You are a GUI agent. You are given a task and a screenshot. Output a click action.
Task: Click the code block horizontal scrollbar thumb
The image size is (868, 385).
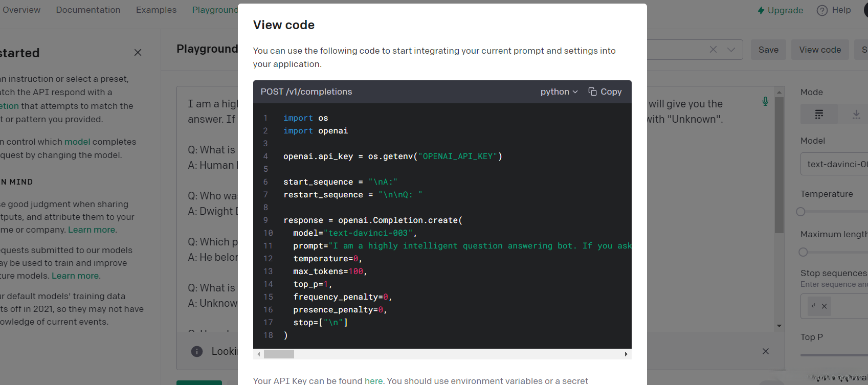[x=279, y=354]
